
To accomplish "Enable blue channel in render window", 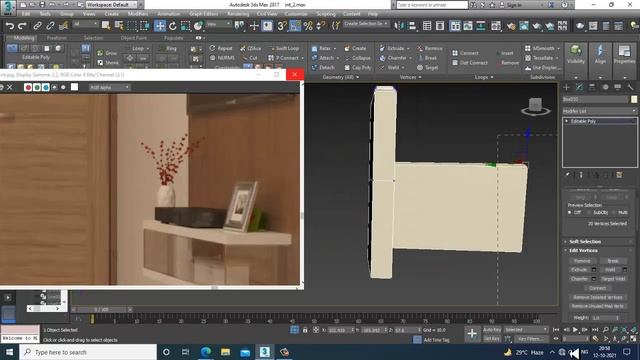I will point(45,87).
